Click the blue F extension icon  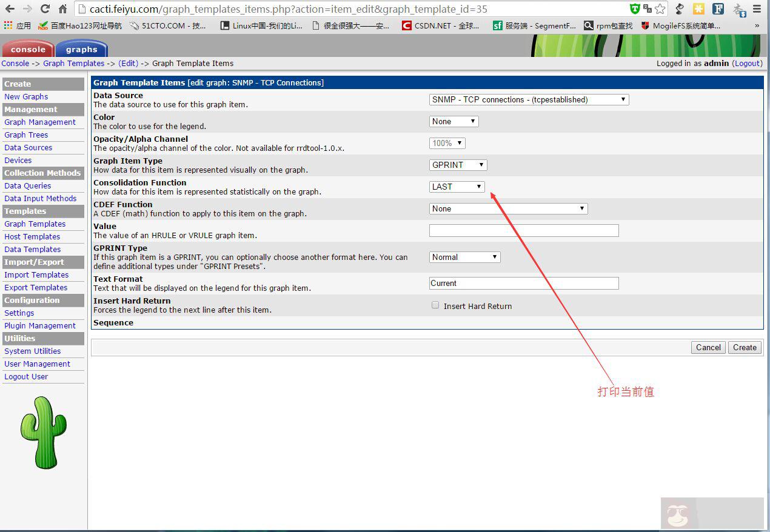pyautogui.click(x=718, y=9)
